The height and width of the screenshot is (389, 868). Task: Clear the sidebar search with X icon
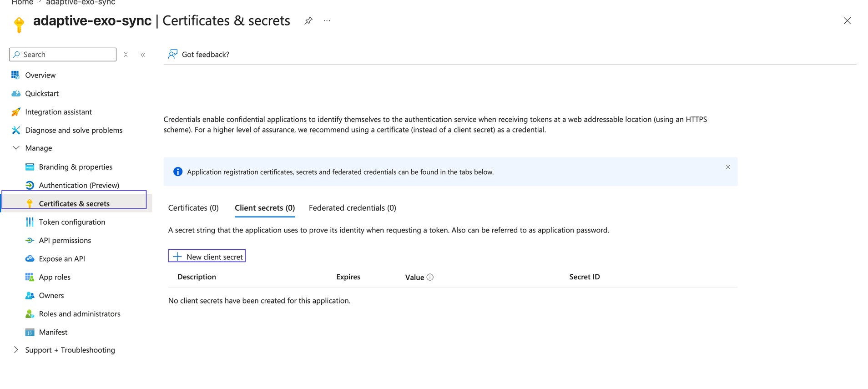tap(126, 55)
